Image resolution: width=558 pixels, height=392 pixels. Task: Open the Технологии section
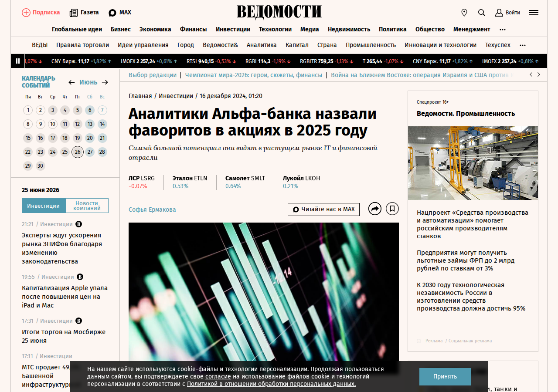pyautogui.click(x=275, y=30)
